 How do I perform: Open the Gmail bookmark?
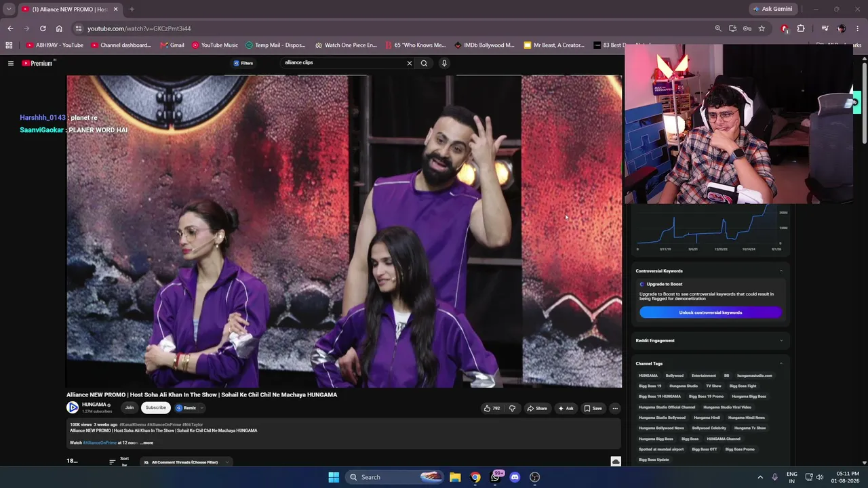tap(172, 45)
